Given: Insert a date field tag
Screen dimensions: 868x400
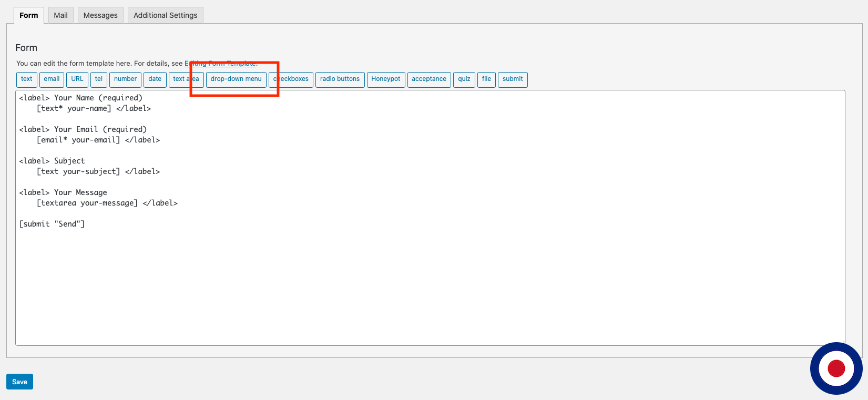Looking at the screenshot, I should pyautogui.click(x=155, y=79).
